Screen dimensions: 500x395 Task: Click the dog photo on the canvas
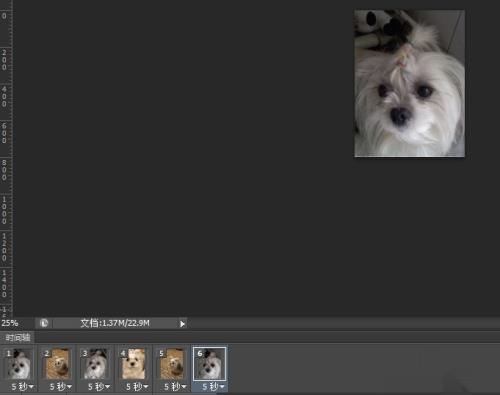click(409, 83)
